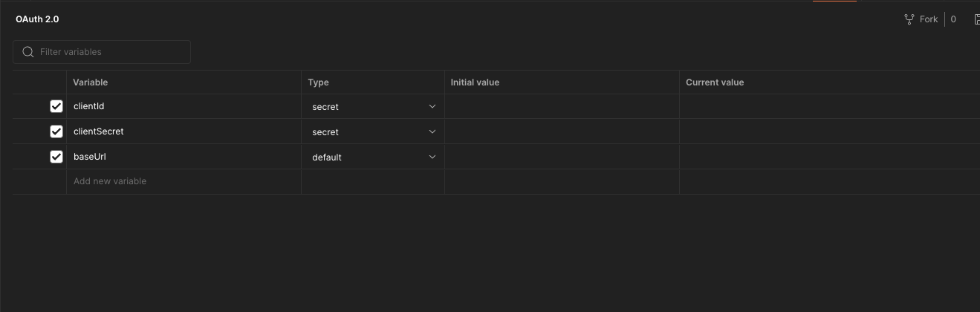Click the Fork icon button

point(921,19)
